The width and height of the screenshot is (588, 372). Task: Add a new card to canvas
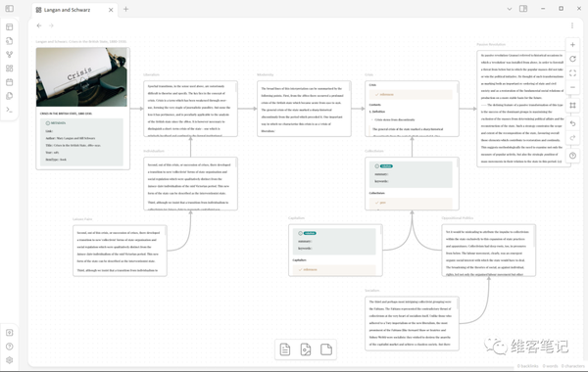click(x=284, y=349)
